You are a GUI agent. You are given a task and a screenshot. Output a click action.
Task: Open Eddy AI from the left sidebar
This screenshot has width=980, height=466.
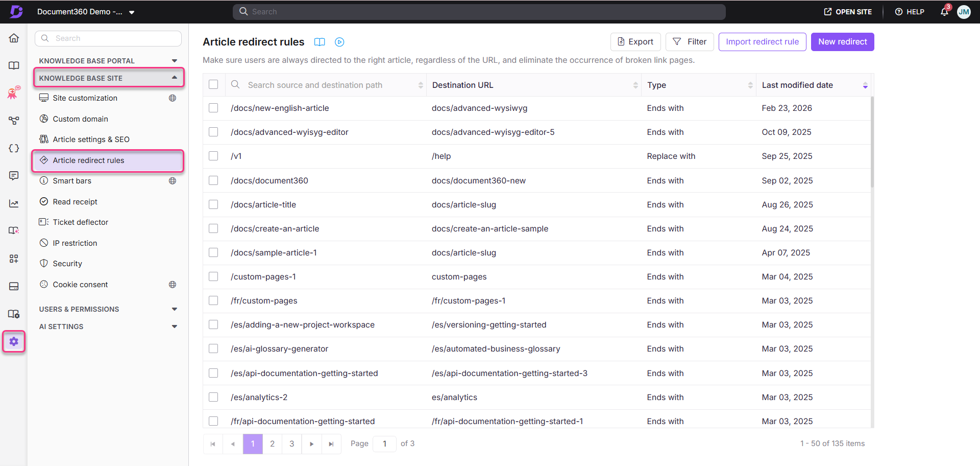(x=14, y=92)
